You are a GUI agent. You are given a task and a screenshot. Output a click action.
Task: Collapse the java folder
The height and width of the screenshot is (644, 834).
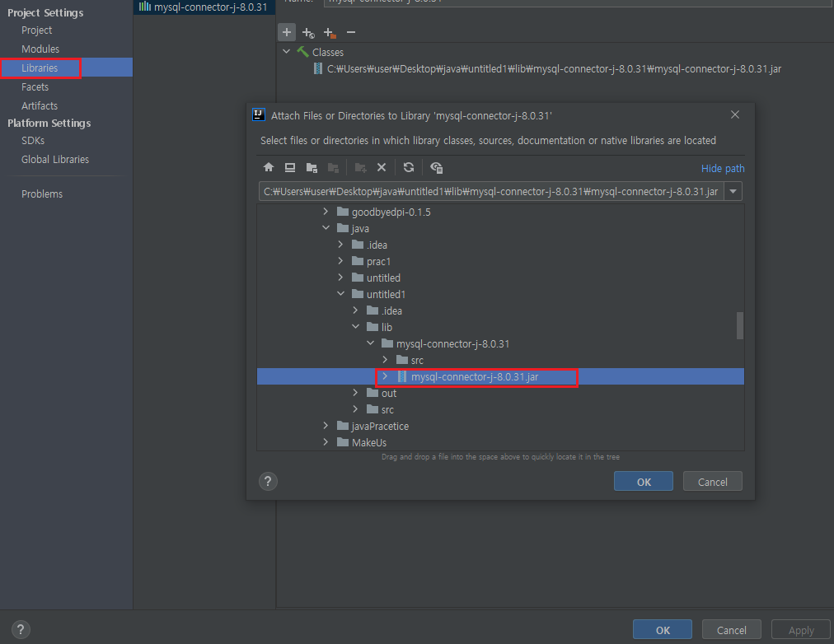(x=326, y=228)
